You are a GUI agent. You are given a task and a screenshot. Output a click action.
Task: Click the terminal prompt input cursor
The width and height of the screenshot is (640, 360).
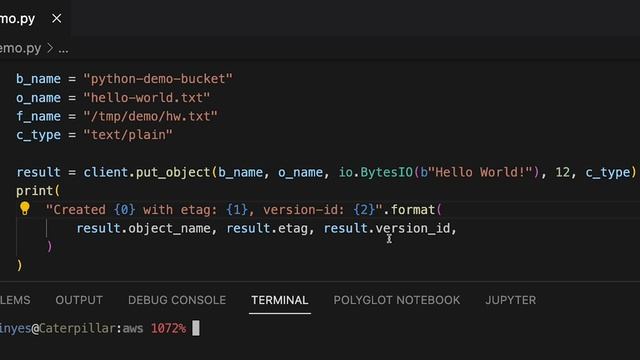[196, 328]
